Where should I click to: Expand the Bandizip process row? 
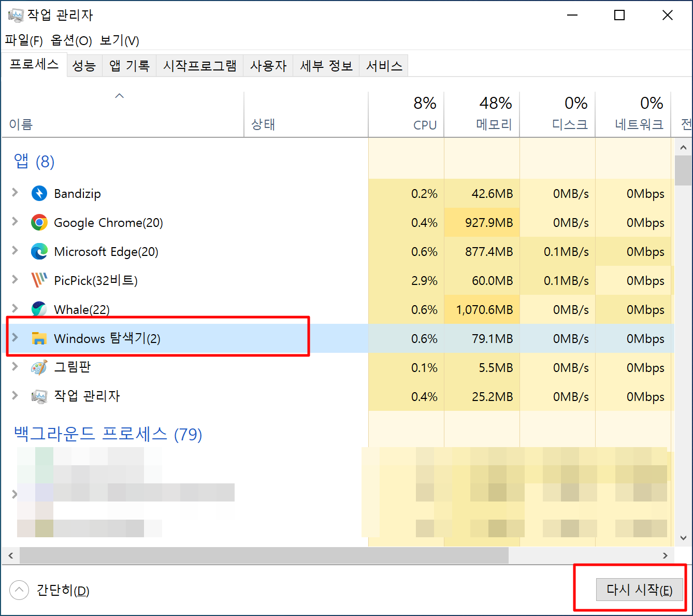click(x=15, y=193)
